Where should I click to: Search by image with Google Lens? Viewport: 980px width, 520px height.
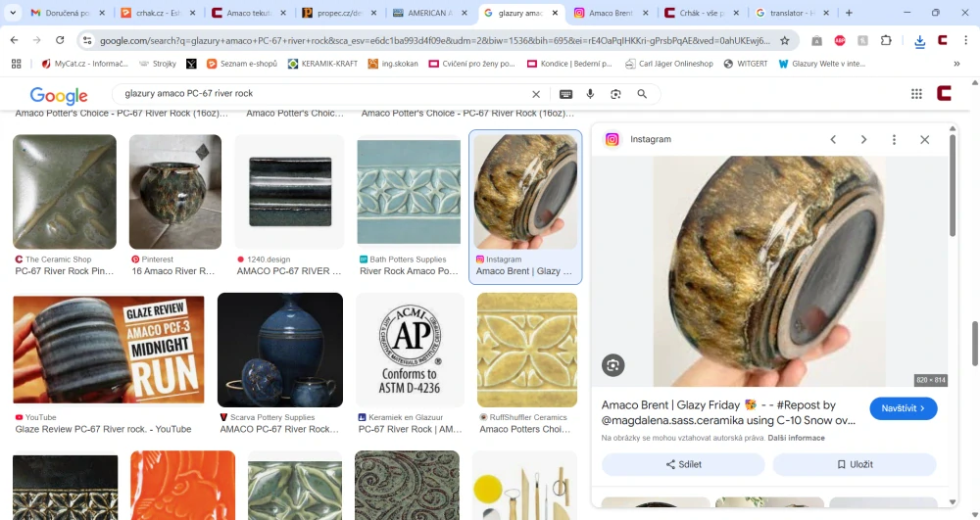[x=615, y=94]
